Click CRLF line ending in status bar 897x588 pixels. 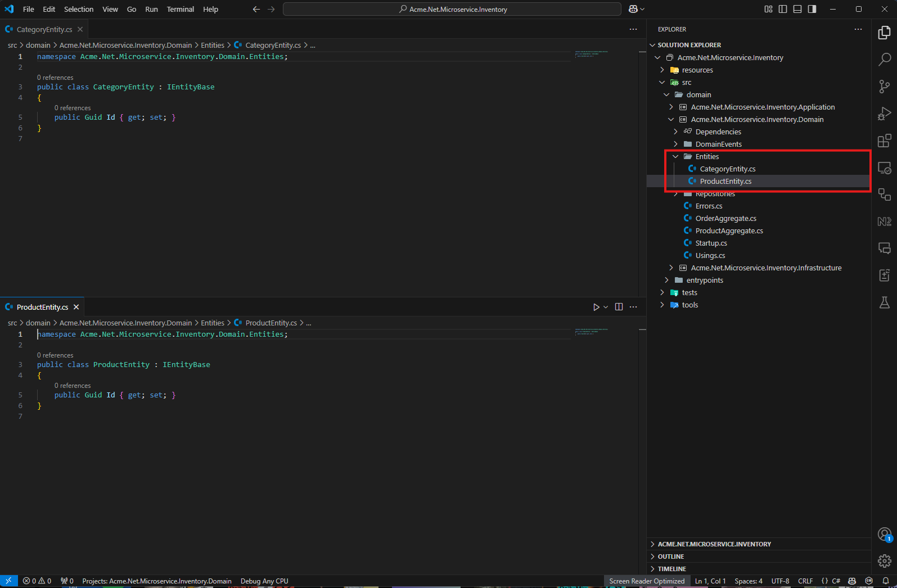[805, 581]
